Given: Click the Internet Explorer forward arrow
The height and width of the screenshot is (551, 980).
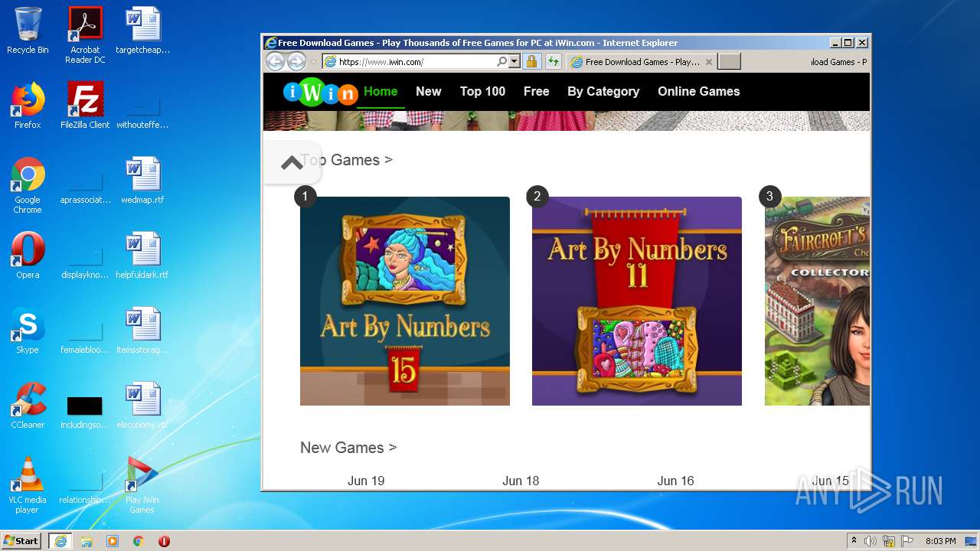Looking at the screenshot, I should (296, 62).
